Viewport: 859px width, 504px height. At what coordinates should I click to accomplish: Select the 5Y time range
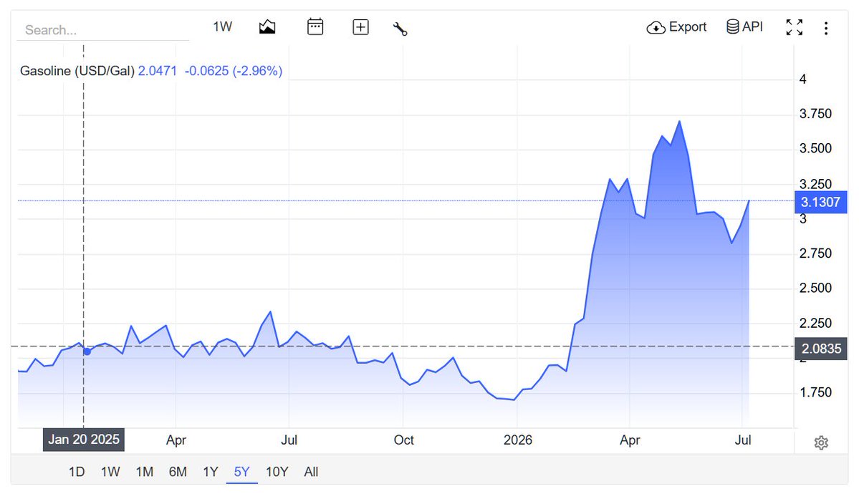[x=241, y=472]
